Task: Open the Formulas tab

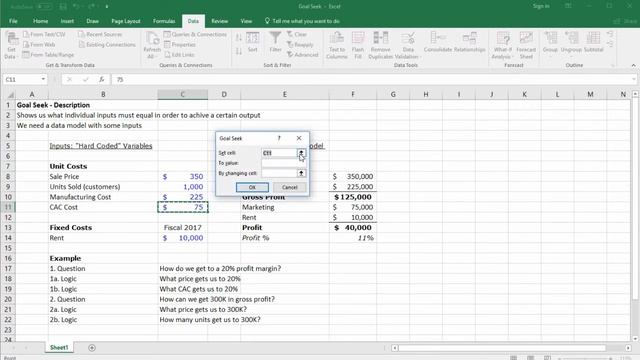Action: (x=164, y=21)
